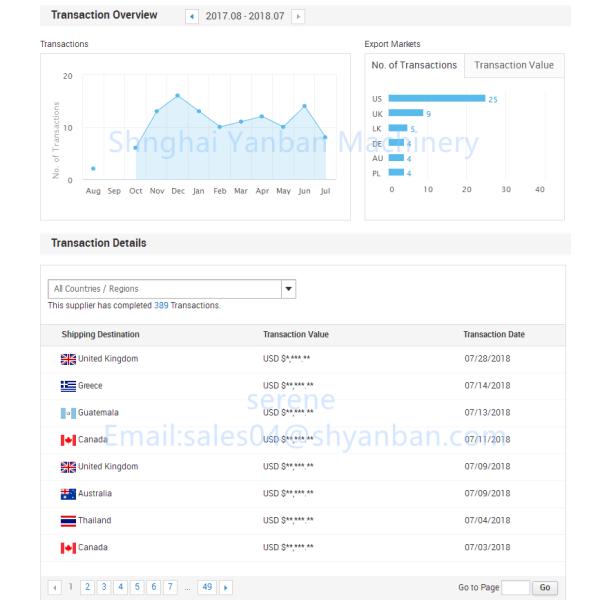Click the next page arrow in pagination

point(226,587)
